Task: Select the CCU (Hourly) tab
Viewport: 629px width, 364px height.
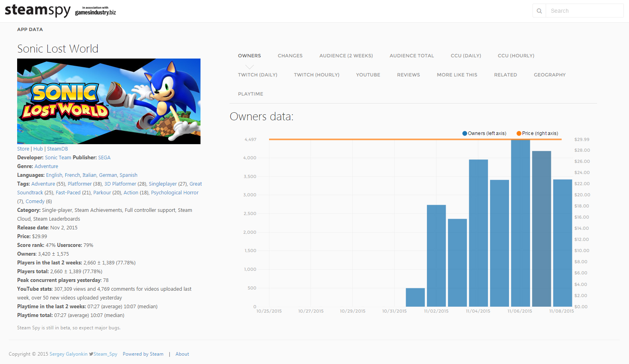Action: [x=516, y=56]
